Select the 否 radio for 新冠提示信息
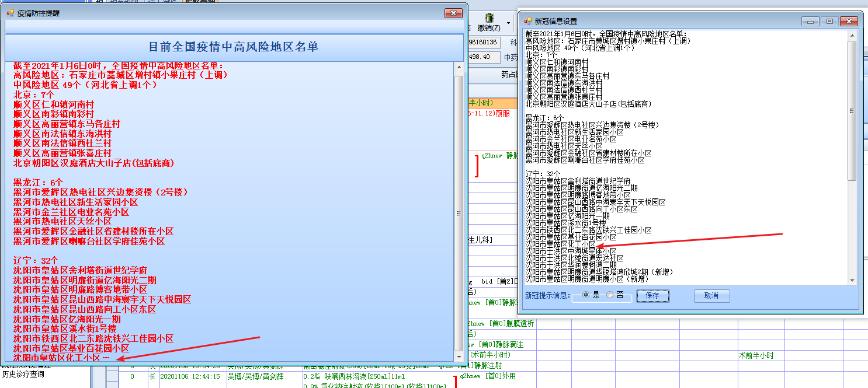 click(x=610, y=295)
